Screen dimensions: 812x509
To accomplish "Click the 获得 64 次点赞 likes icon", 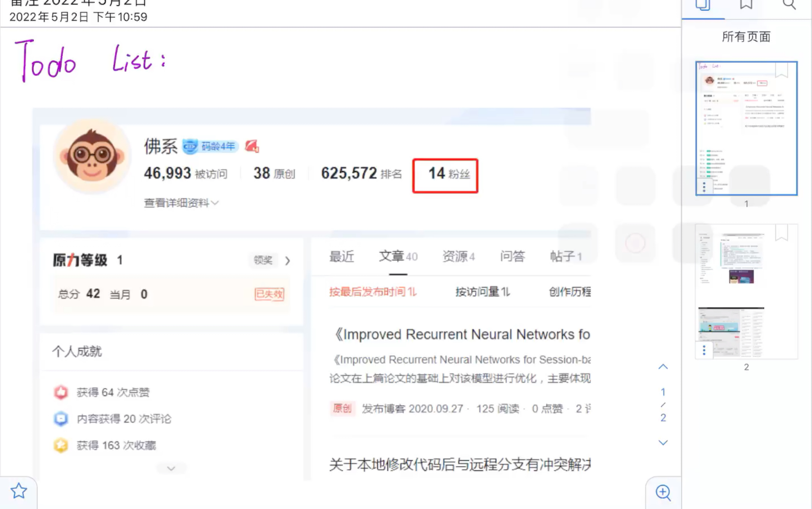I will 61,392.
